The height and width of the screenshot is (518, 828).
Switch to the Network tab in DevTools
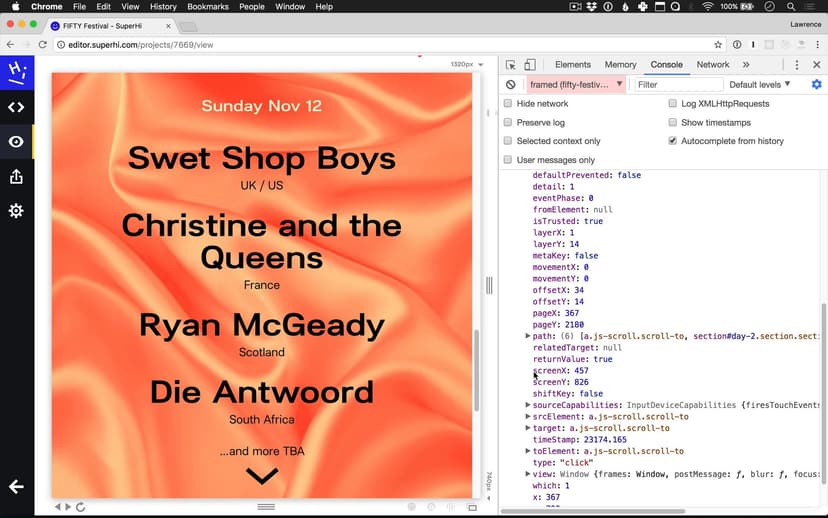tap(712, 65)
